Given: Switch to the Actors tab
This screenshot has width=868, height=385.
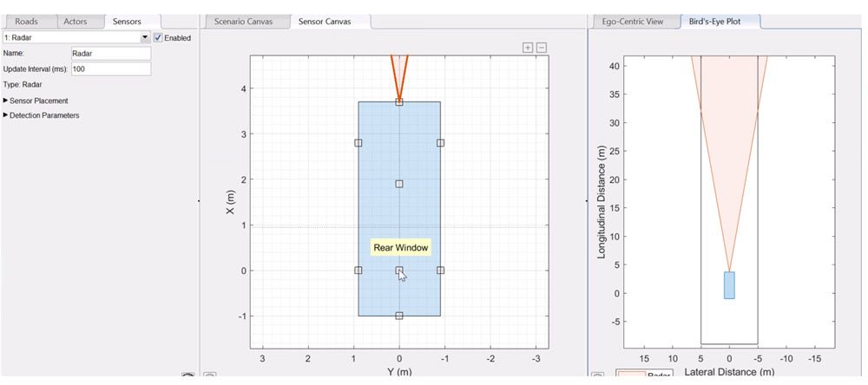Looking at the screenshot, I should (x=76, y=22).
